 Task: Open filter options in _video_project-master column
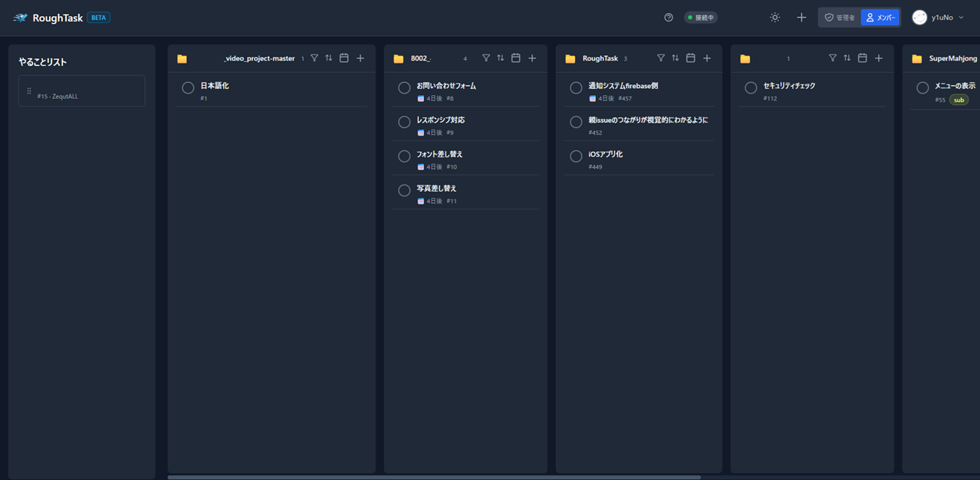[314, 58]
